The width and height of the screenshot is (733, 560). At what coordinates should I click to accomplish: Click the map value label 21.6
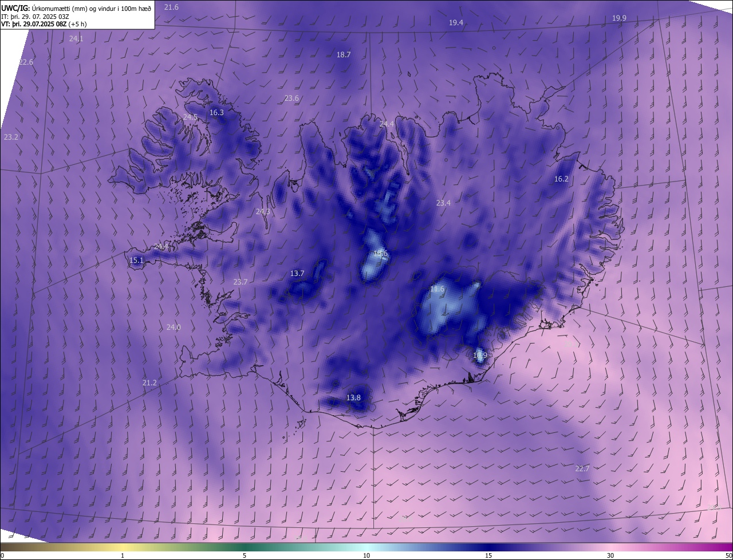(171, 7)
